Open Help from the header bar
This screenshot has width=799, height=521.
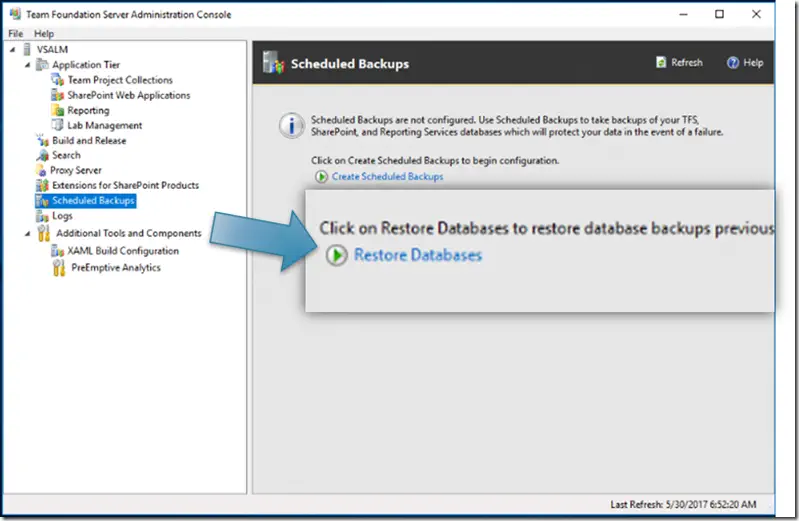[745, 62]
